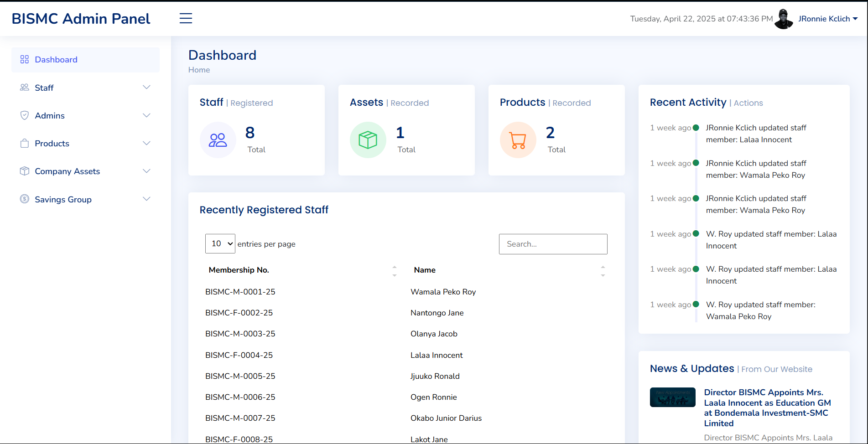Image resolution: width=868 pixels, height=444 pixels.
Task: Select the Savings Group sidebar menu item
Action: [x=85, y=199]
